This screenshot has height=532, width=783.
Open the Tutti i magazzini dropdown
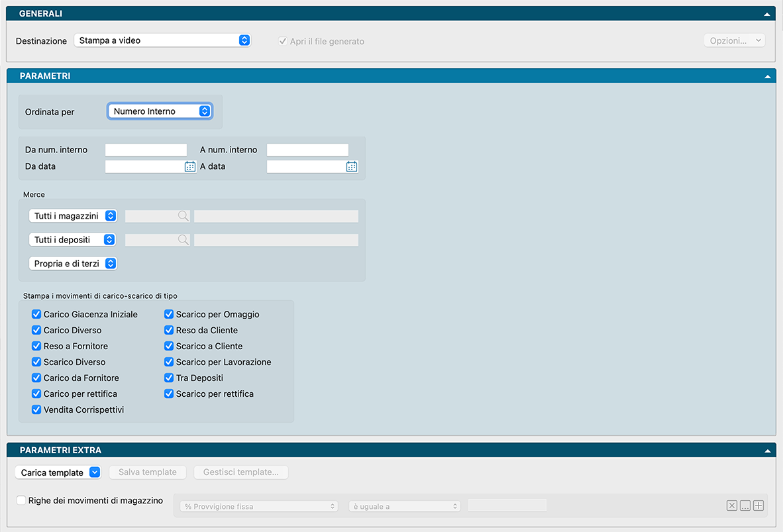tap(73, 216)
